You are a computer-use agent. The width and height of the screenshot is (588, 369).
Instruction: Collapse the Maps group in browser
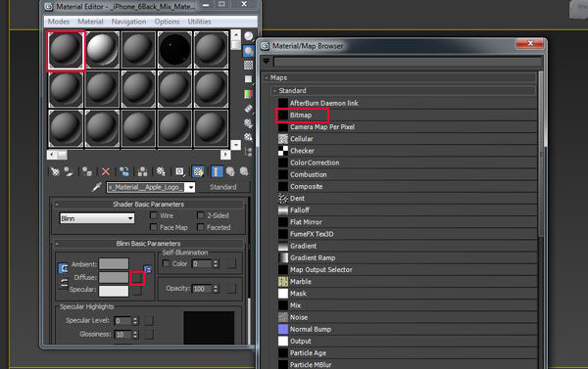click(267, 77)
